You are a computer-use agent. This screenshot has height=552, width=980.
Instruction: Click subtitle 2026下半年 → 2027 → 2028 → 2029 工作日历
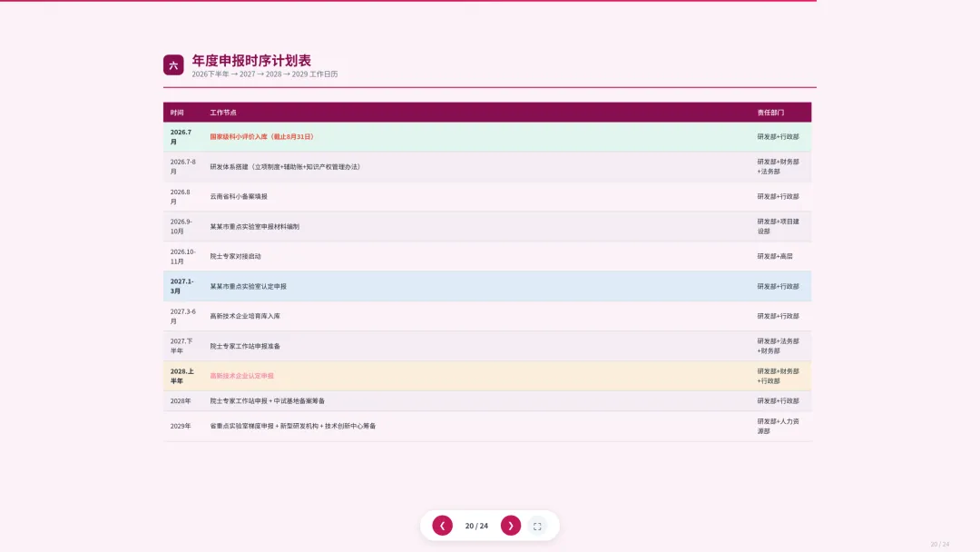coord(264,74)
